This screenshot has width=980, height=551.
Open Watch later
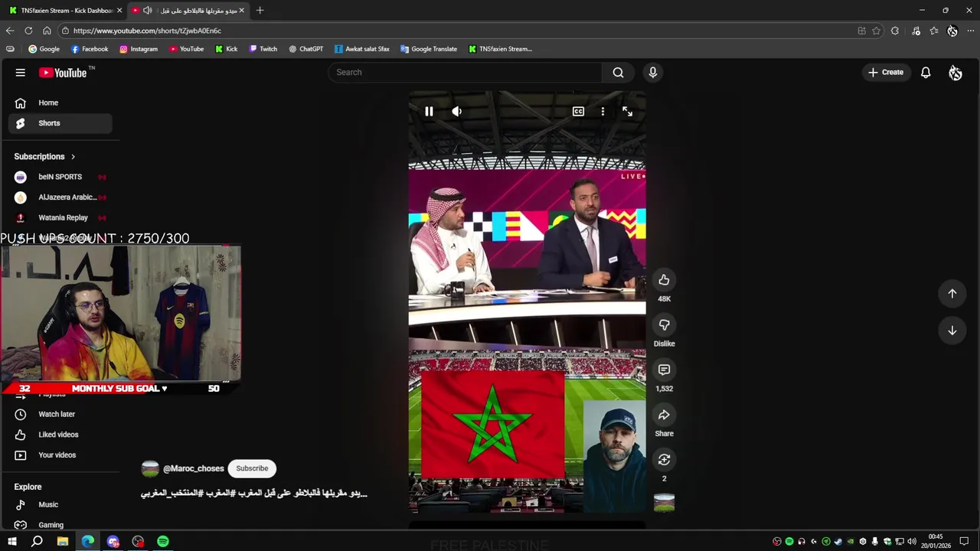pos(60,414)
